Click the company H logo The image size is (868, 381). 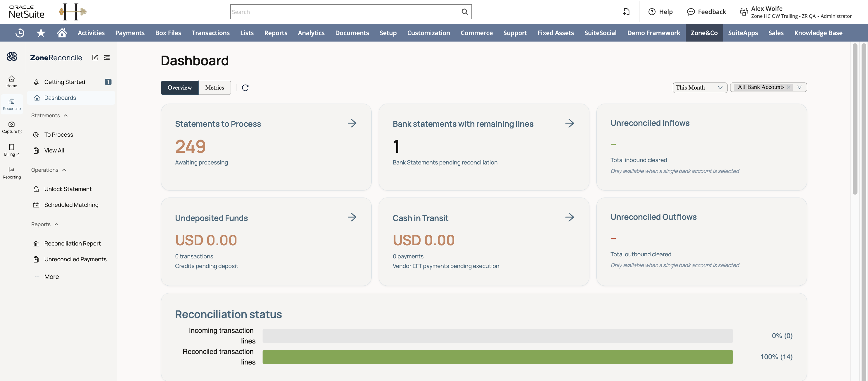tap(73, 12)
